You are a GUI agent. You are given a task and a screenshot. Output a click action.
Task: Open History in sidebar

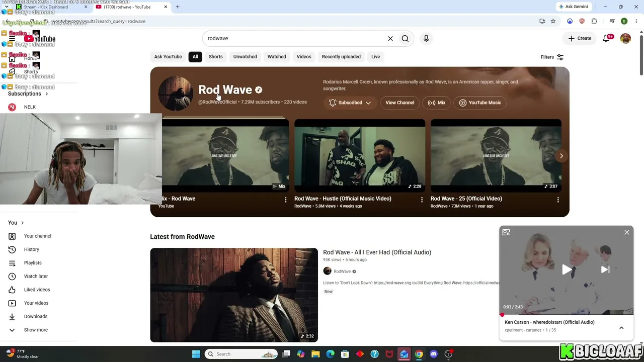(31, 249)
